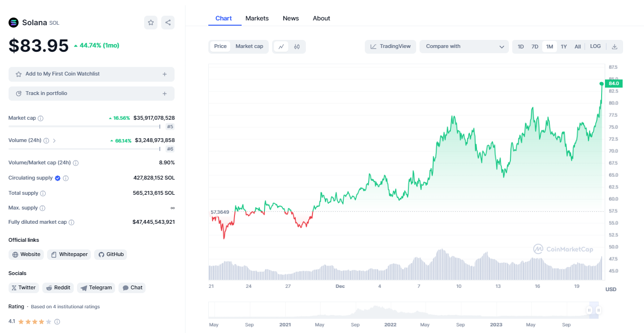644x333 pixels.
Task: Switch to the News tab
Action: pos(291,19)
